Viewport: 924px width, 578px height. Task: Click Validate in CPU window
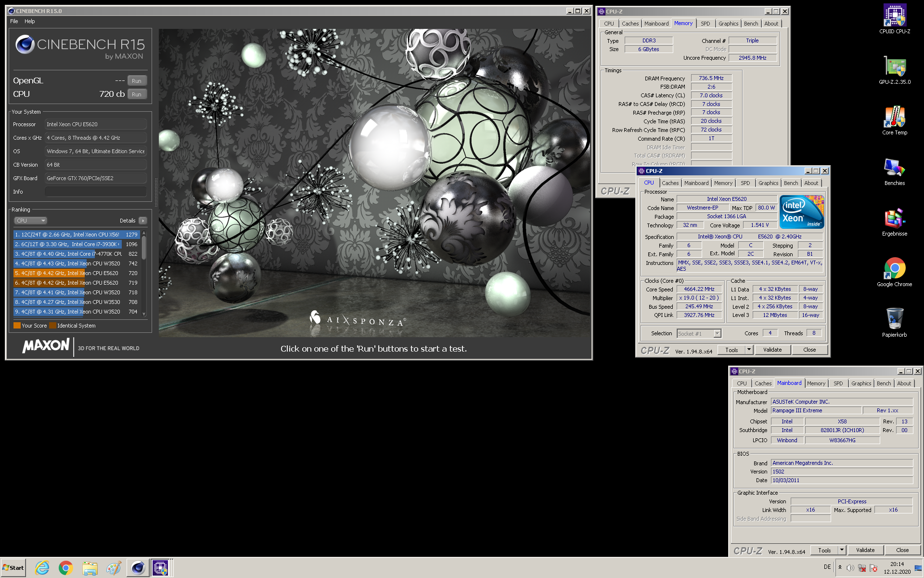[x=772, y=350]
